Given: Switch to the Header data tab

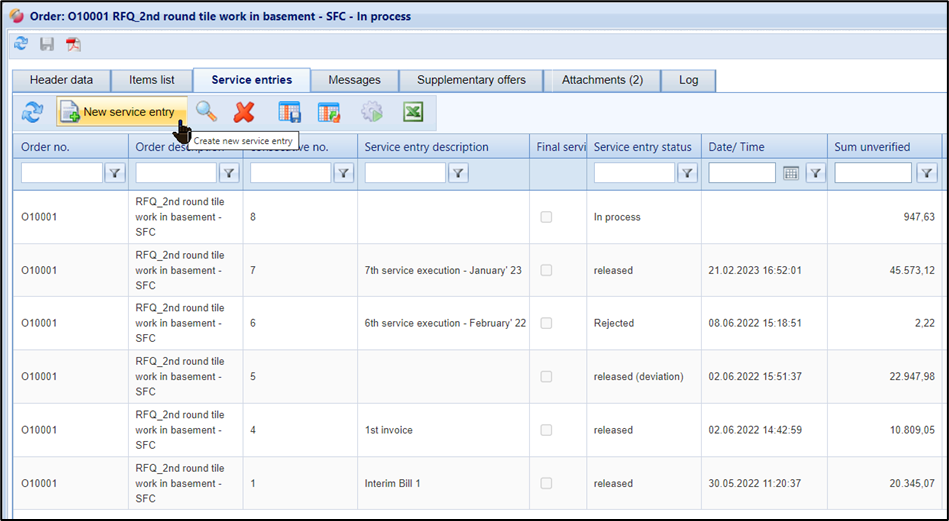Looking at the screenshot, I should click(61, 80).
